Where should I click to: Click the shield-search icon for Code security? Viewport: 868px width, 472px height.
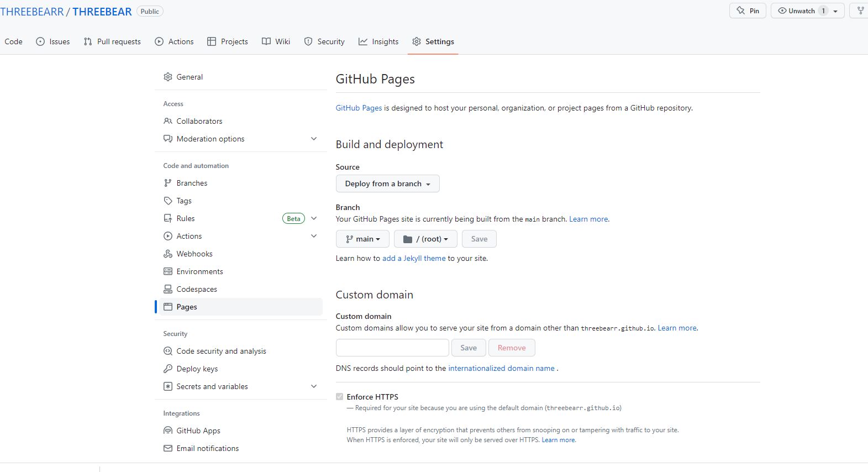coord(168,351)
